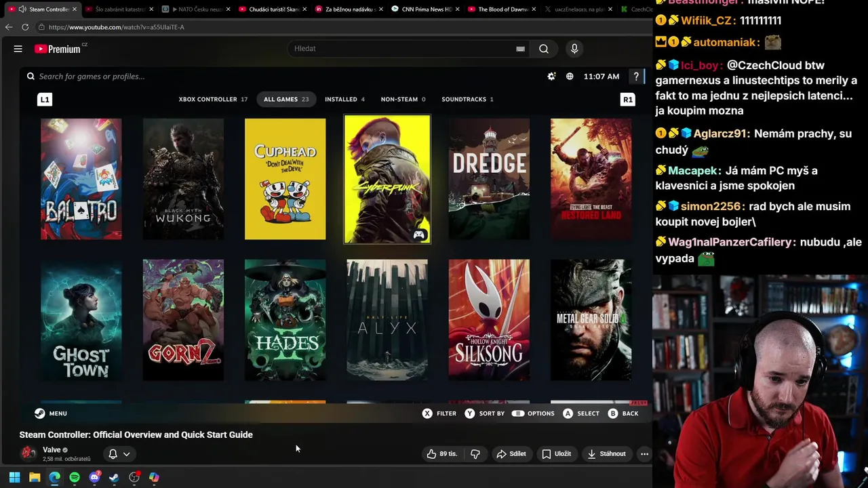868x488 pixels.
Task: Open the Hollow Knight Silksong cover
Action: click(489, 320)
